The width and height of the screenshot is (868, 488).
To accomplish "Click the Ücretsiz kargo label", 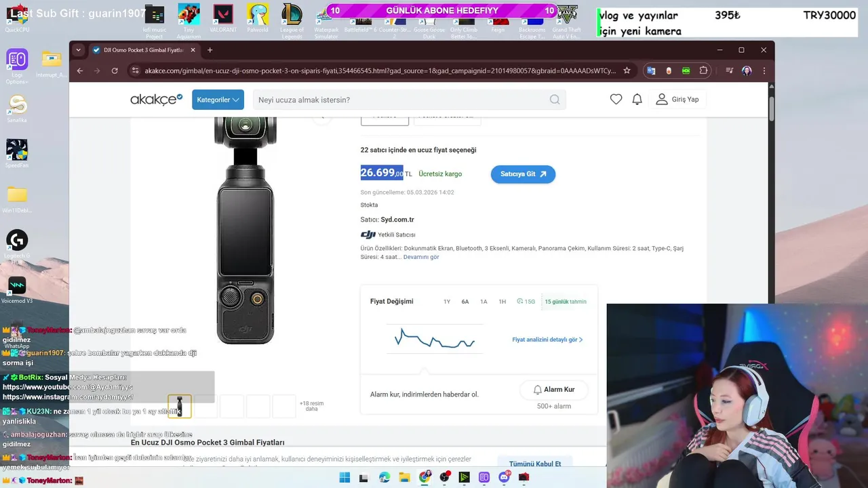I will [440, 174].
